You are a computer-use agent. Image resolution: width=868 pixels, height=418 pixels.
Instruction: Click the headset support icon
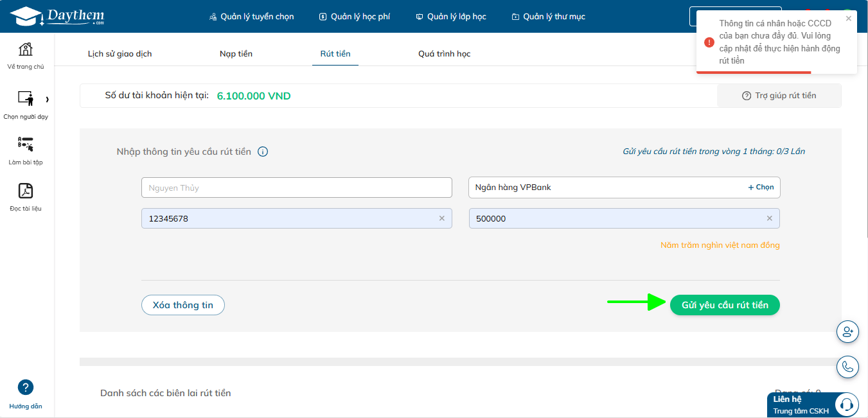click(x=847, y=405)
